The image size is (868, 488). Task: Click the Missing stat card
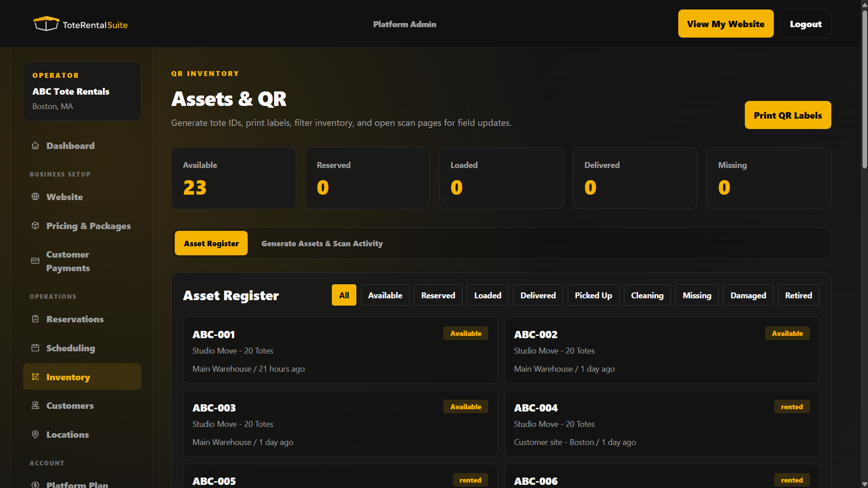pyautogui.click(x=768, y=178)
